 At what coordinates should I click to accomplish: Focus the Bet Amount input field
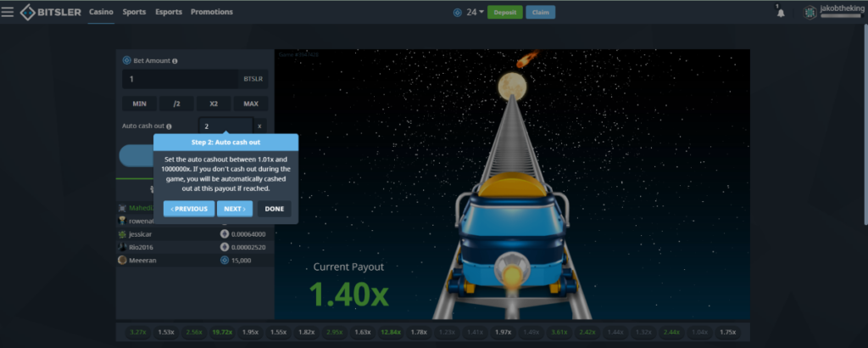point(180,79)
